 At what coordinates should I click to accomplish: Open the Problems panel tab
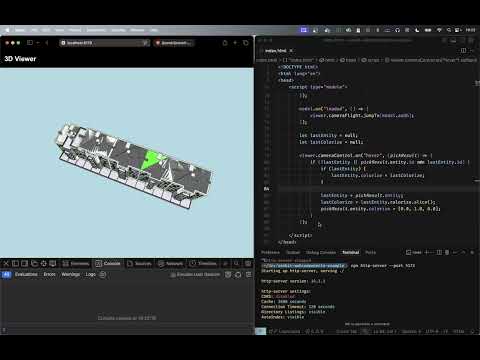coord(270,252)
